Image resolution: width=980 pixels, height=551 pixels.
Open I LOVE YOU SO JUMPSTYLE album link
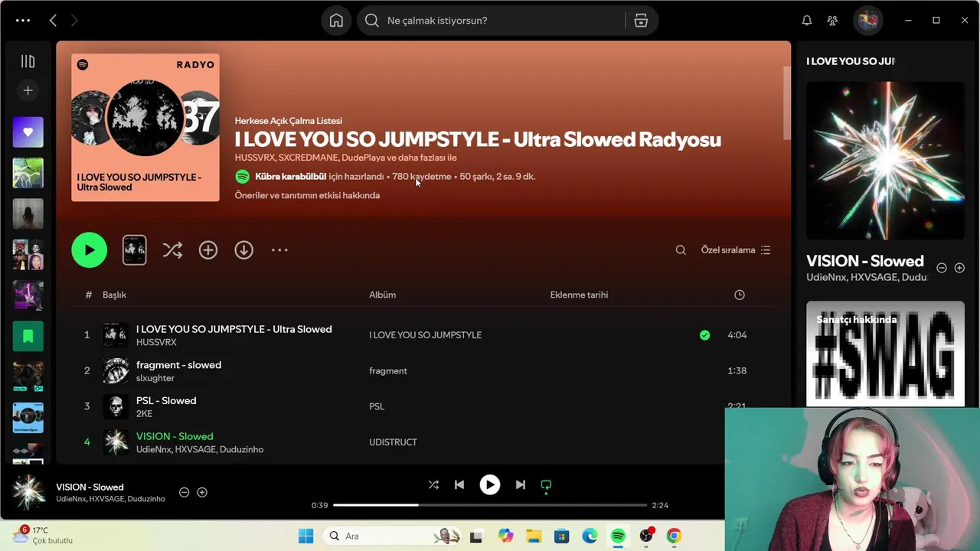425,335
